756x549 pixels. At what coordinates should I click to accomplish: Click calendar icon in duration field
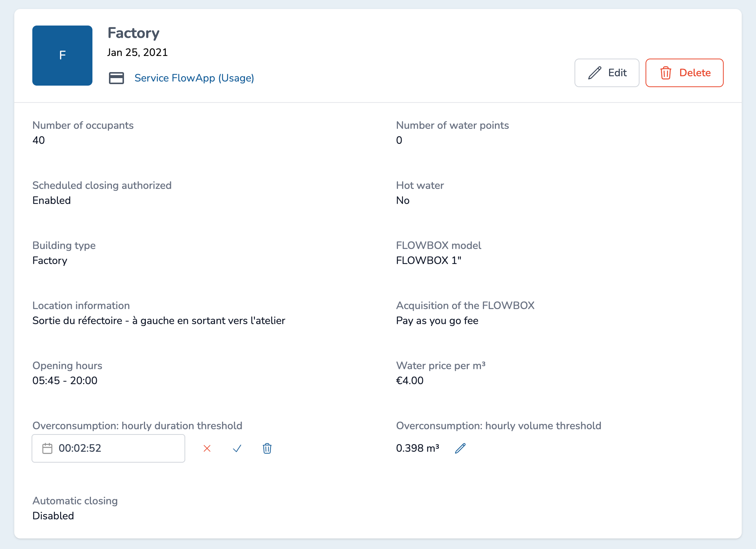47,448
